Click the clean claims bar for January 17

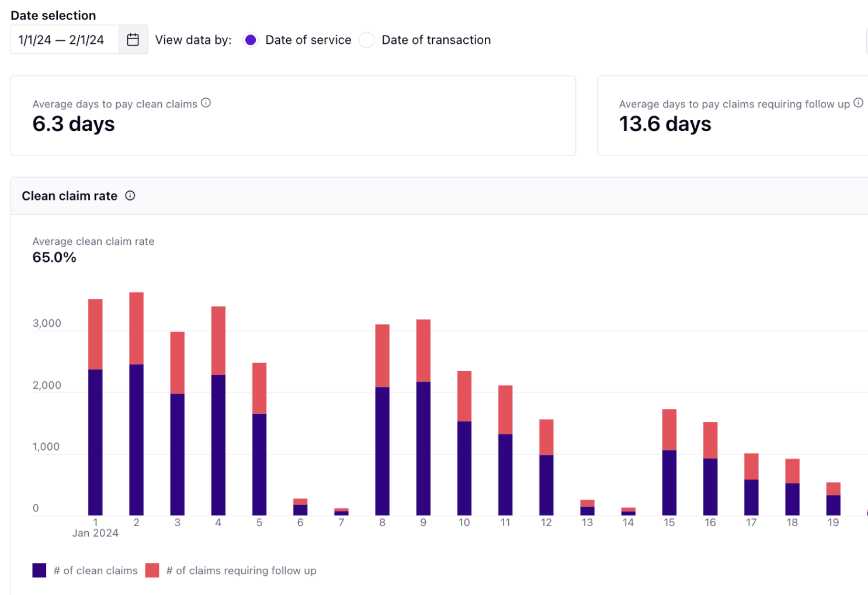[x=751, y=497]
